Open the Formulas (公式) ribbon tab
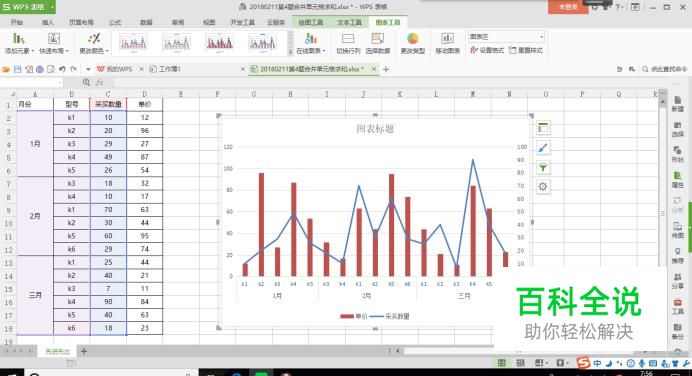This screenshot has width=692, height=376. pos(115,23)
